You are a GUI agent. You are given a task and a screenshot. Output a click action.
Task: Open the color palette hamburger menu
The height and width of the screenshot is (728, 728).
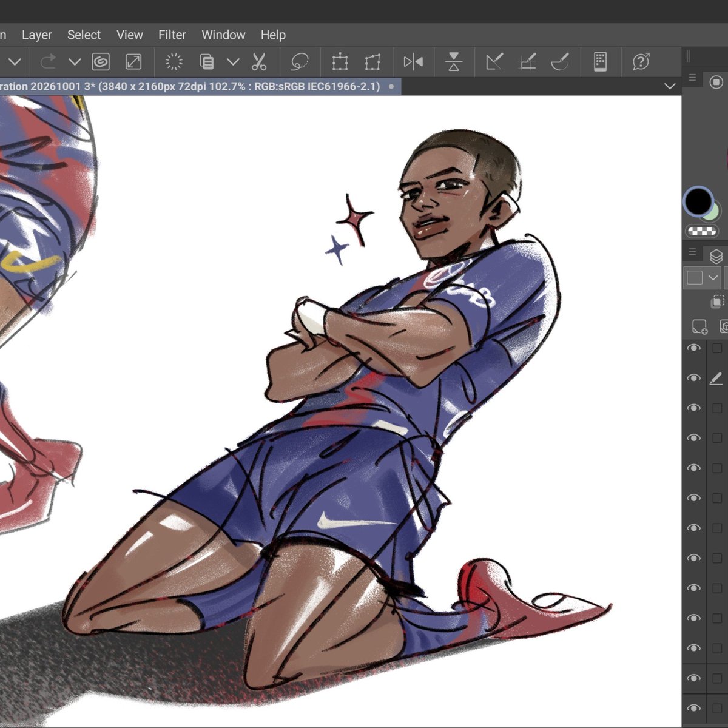tap(692, 78)
